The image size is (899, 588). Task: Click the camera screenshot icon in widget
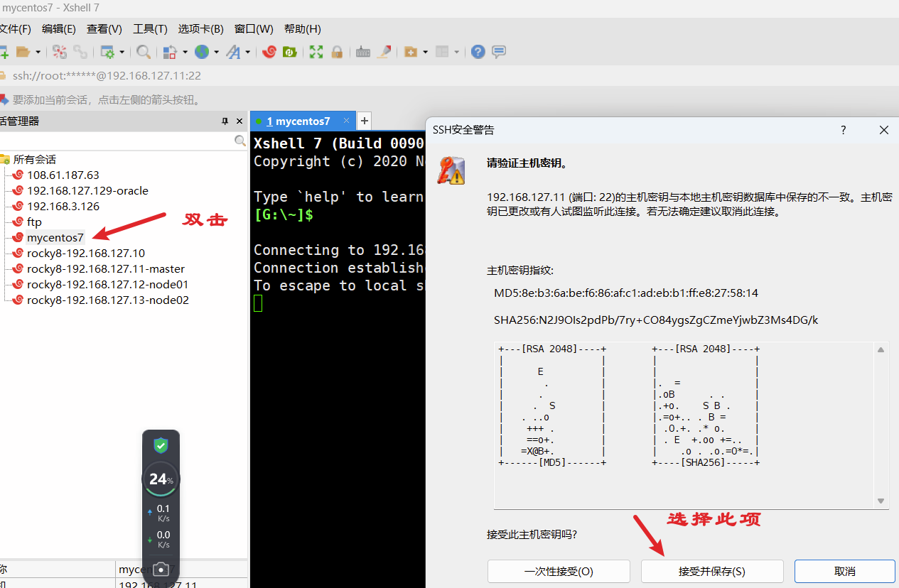161,570
